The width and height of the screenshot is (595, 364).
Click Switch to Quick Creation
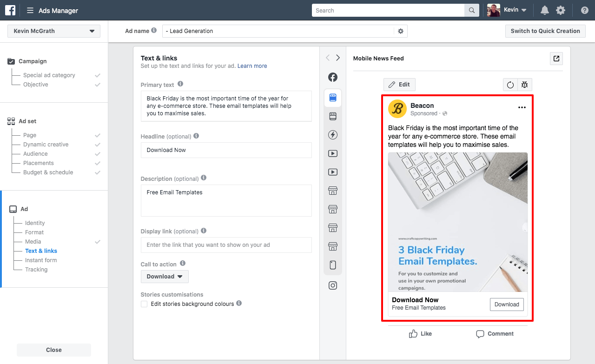tap(545, 31)
